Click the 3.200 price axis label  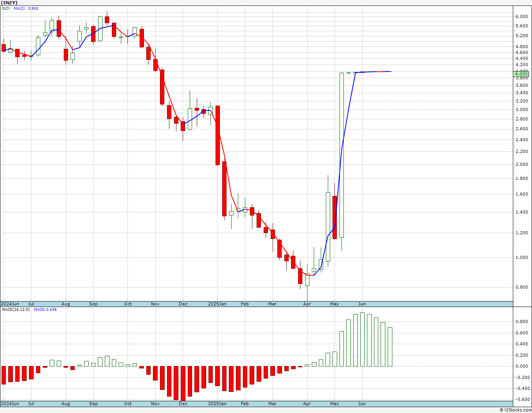522,101
